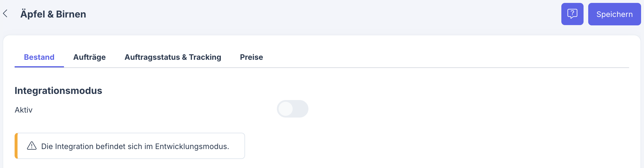The width and height of the screenshot is (644, 168).
Task: Turn off the Integrationsmodus toggle
Action: (x=293, y=109)
